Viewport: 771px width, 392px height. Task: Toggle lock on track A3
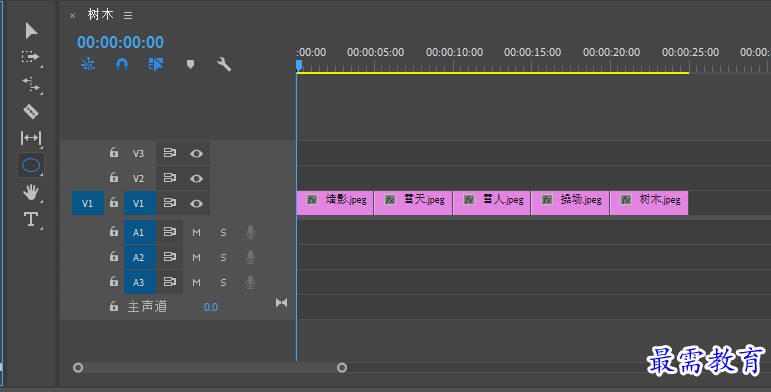tap(114, 281)
